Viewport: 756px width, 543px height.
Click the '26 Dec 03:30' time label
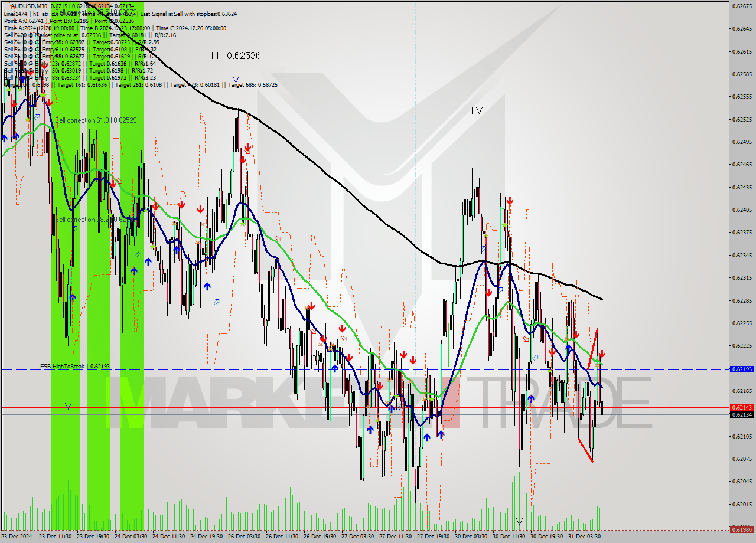coord(245,537)
